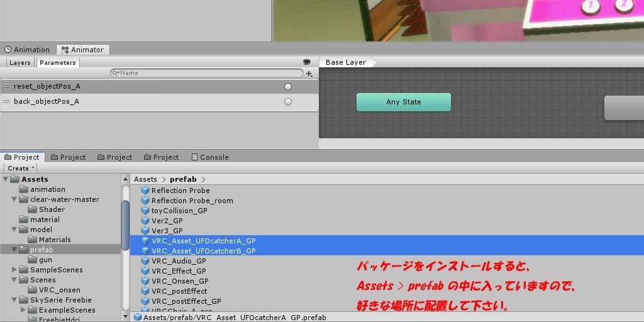Grab the reset_objectPos_A reorder handle
644x322 pixels.
pos(6,87)
